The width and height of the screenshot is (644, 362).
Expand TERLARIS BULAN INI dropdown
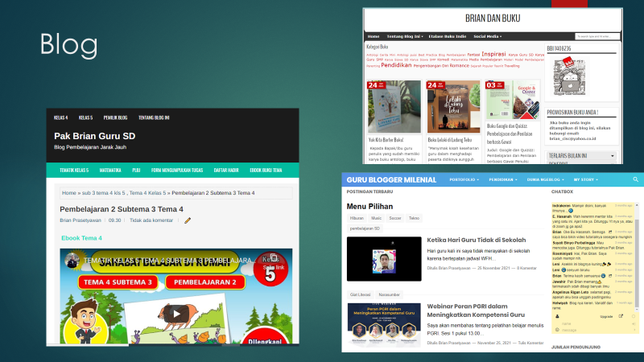[581, 156]
